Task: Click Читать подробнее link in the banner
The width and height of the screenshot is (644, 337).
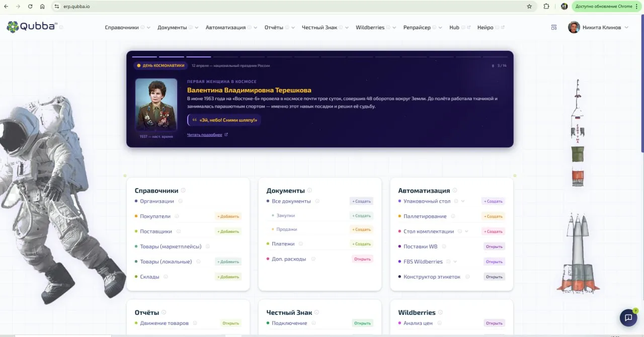Action: point(207,135)
